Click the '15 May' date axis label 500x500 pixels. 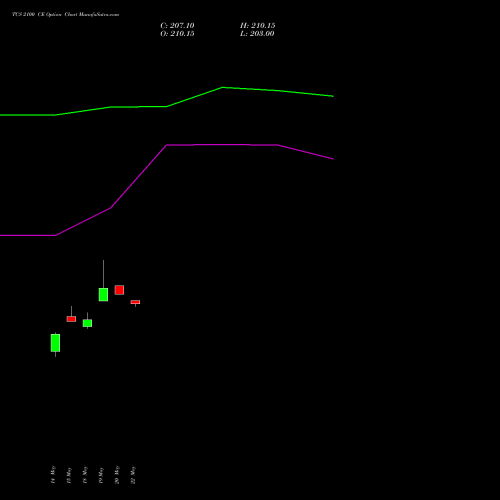click(x=69, y=475)
